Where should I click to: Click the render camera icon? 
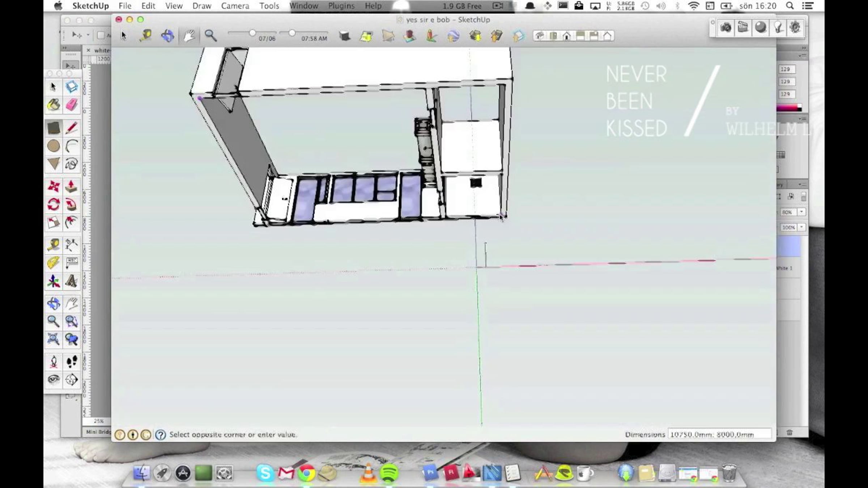[726, 28]
